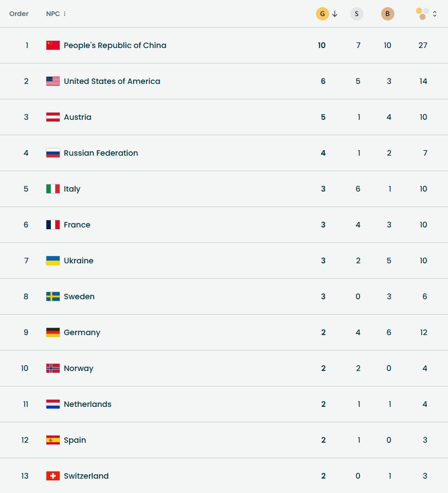Image resolution: width=448 pixels, height=493 pixels.
Task: Open United States of America link
Action: [x=112, y=81]
